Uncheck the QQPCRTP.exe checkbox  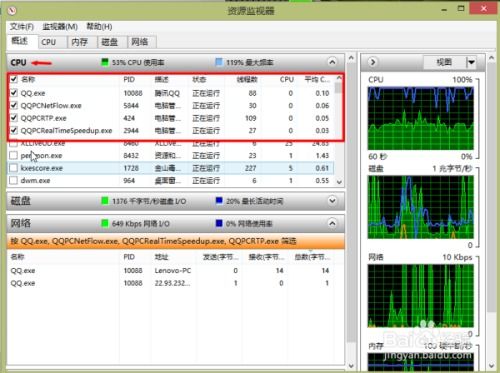pyautogui.click(x=14, y=118)
